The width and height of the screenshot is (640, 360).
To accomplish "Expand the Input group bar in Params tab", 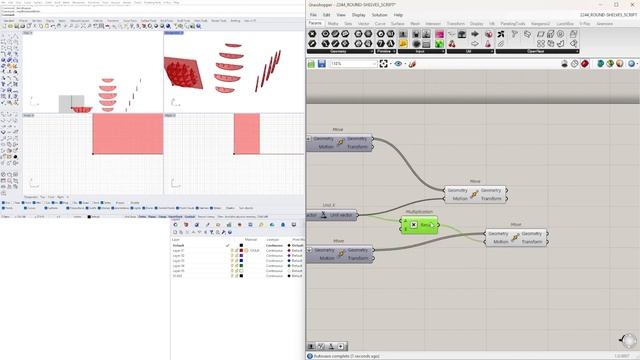I will 421,51.
